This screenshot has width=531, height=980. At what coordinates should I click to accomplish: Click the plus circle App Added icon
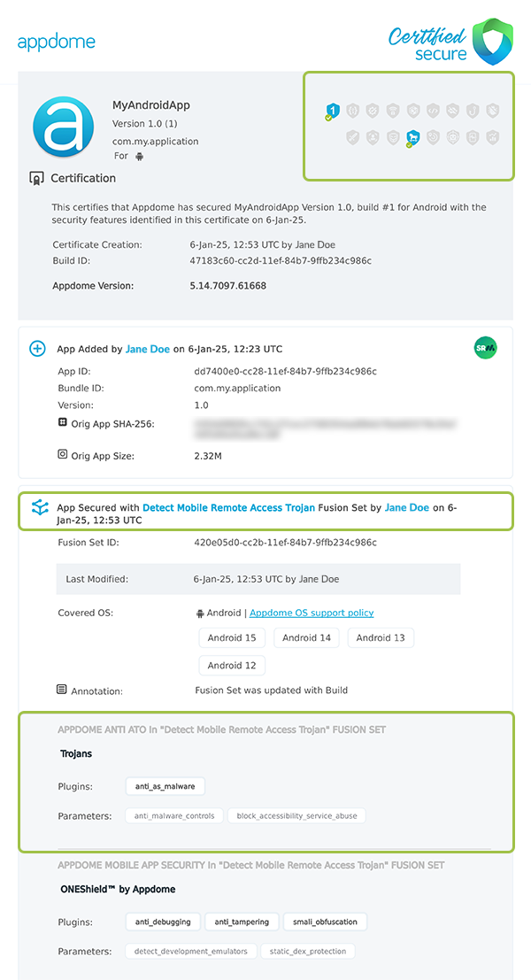(x=38, y=349)
